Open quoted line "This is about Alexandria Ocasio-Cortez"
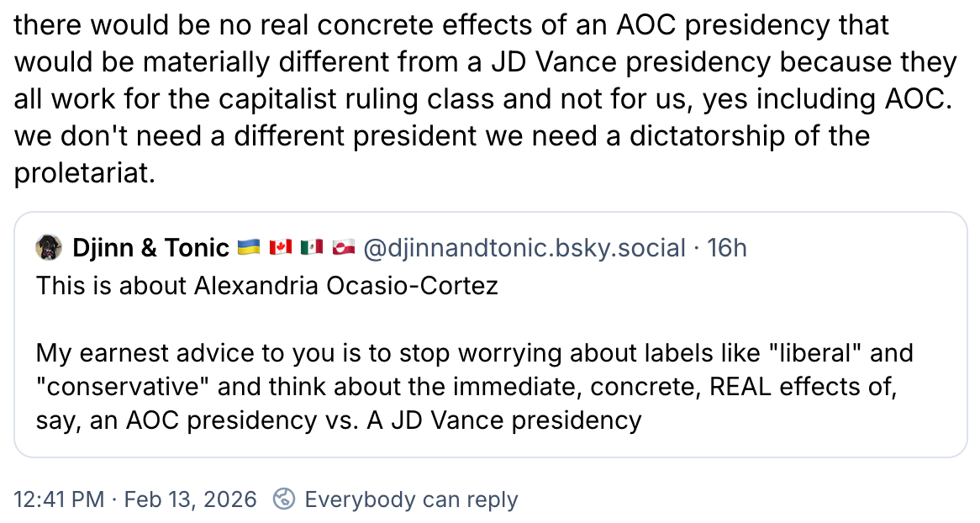980x523 pixels. point(266,286)
